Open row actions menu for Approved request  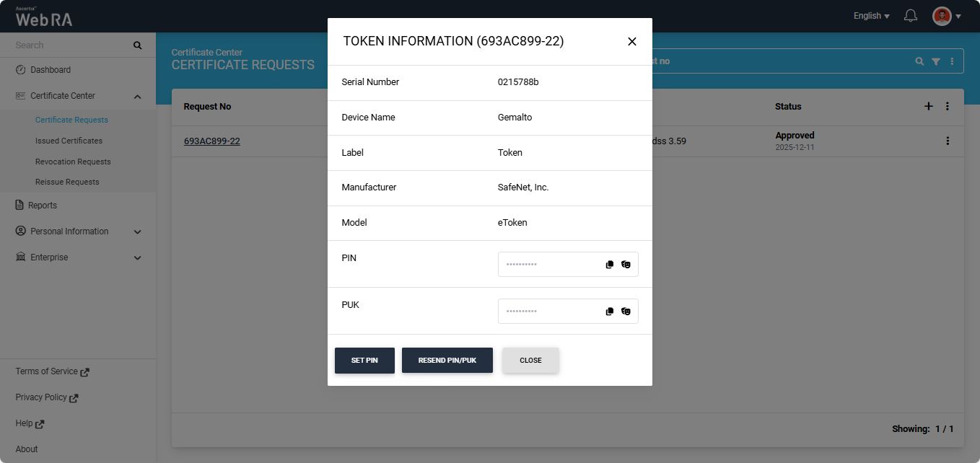[948, 141]
